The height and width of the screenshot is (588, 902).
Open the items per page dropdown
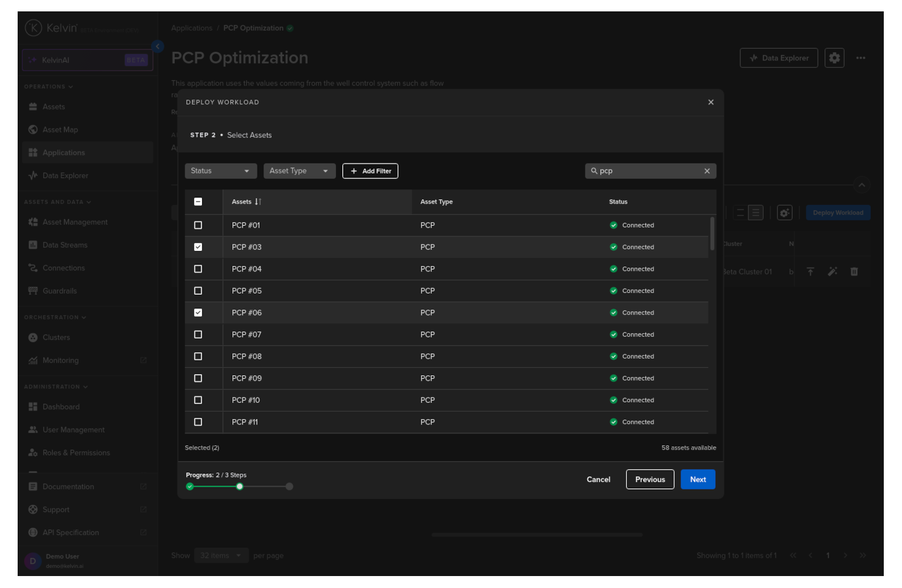(x=220, y=556)
